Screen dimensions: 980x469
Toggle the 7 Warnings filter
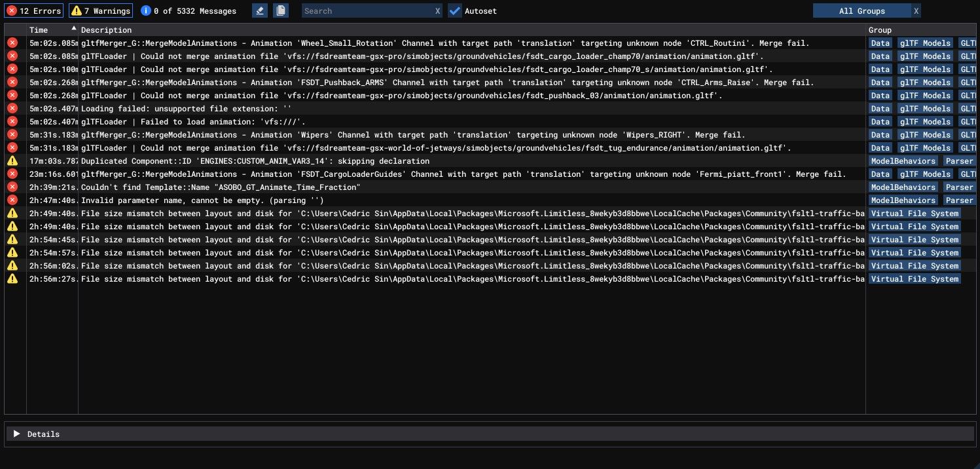101,10
